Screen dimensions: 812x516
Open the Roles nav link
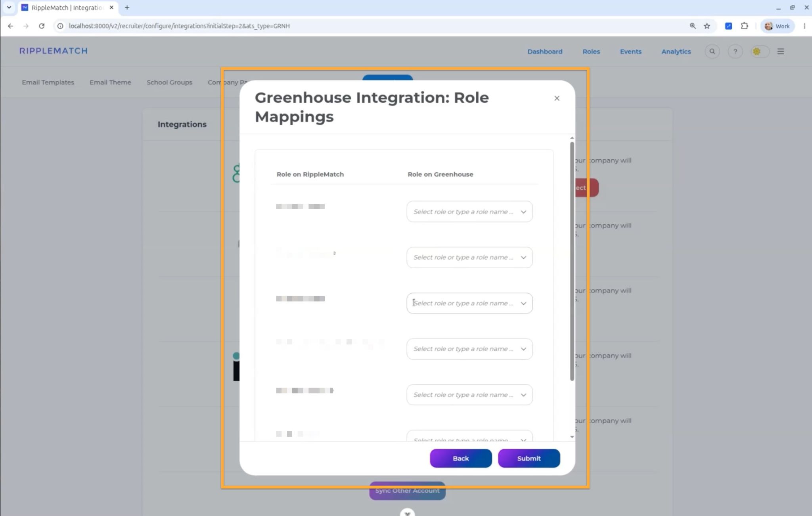[591, 52]
